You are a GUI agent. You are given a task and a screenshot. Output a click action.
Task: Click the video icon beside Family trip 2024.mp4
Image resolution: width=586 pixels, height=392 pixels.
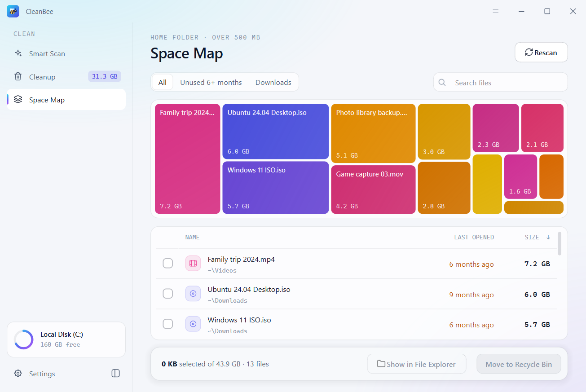tap(193, 264)
